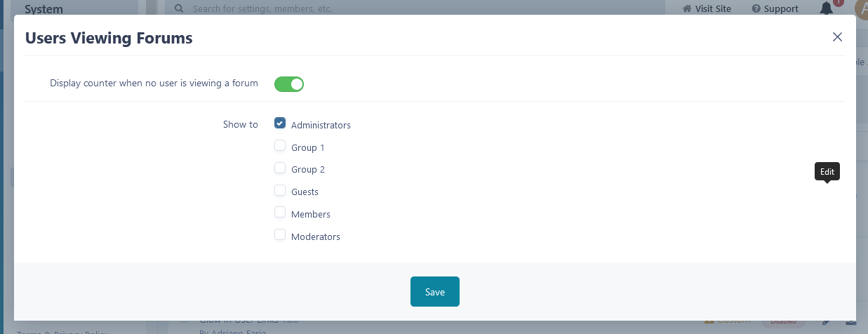Viewport: 868px width, 334px height.
Task: Select the Members checkbox
Action: pyautogui.click(x=280, y=213)
